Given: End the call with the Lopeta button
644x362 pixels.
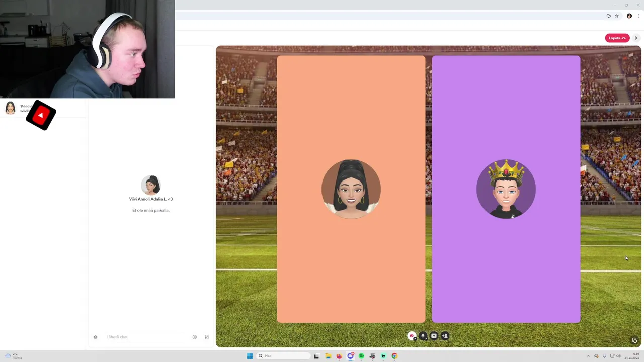Looking at the screenshot, I should (x=617, y=38).
